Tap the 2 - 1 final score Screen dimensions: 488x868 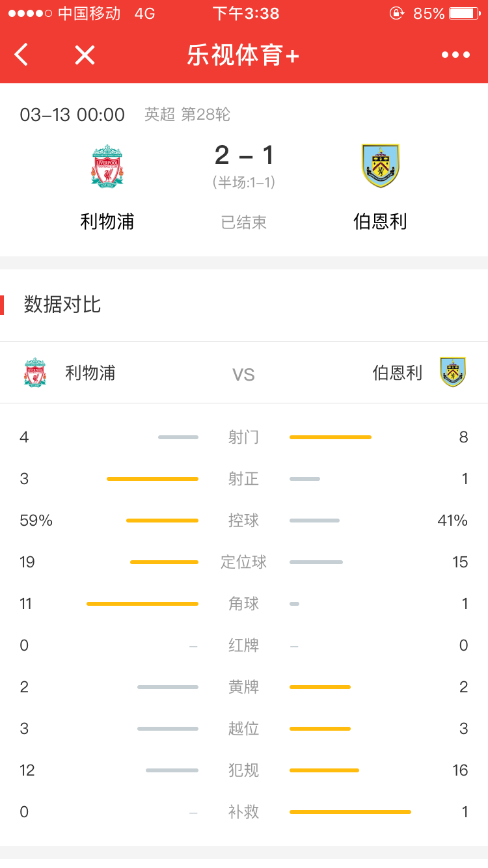[x=244, y=155]
